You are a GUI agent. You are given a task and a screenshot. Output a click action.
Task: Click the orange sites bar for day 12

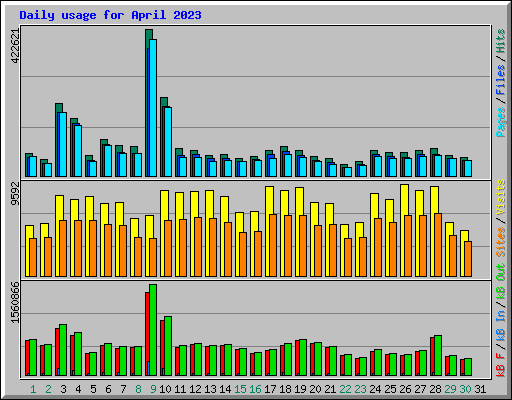click(x=198, y=247)
